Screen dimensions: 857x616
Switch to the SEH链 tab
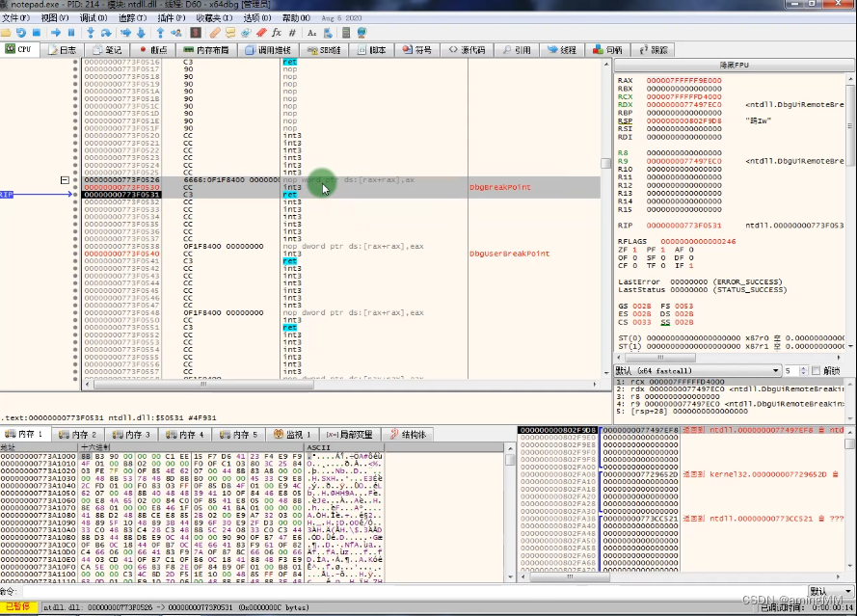point(324,50)
